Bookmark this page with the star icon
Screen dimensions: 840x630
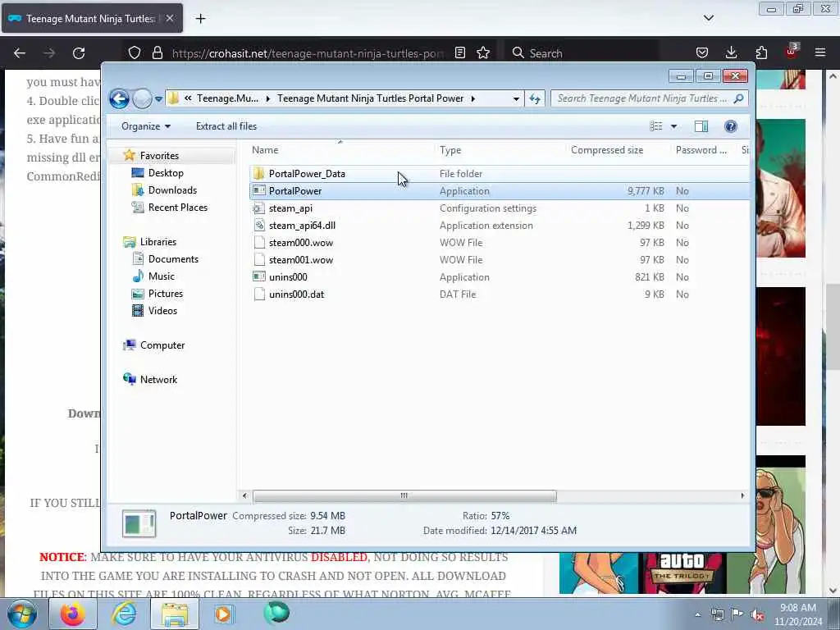pyautogui.click(x=483, y=53)
